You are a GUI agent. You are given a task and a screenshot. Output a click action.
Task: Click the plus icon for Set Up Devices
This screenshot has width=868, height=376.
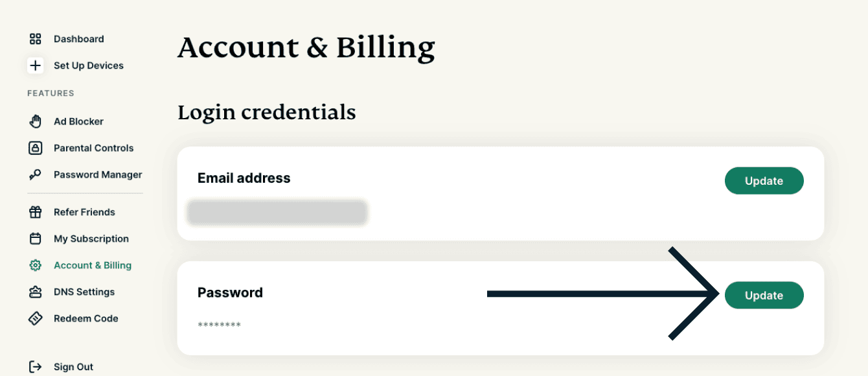[36, 65]
